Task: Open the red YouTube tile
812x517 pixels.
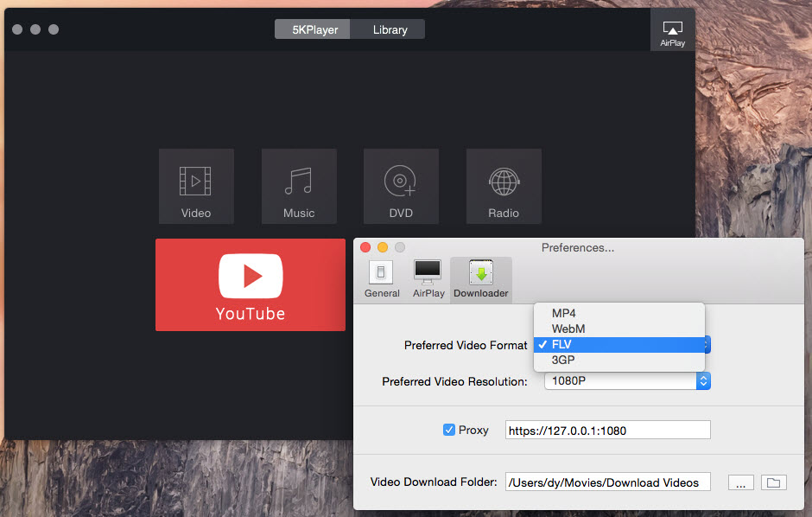Action: [x=251, y=284]
